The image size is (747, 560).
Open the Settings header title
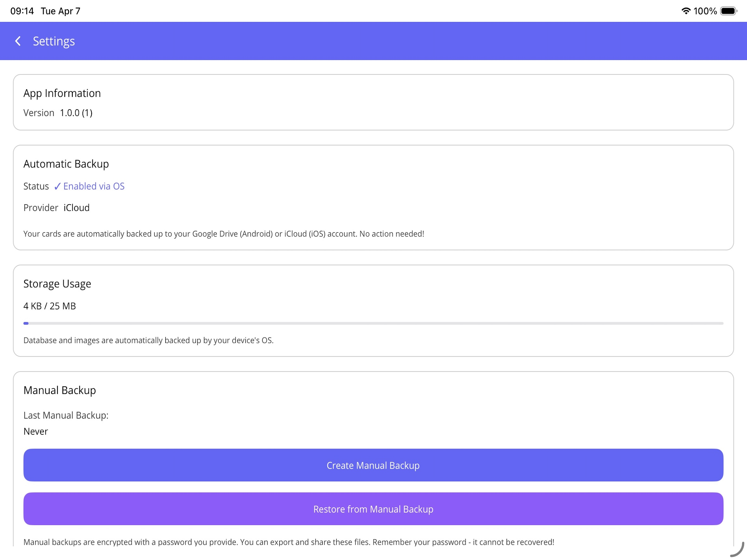tap(54, 41)
